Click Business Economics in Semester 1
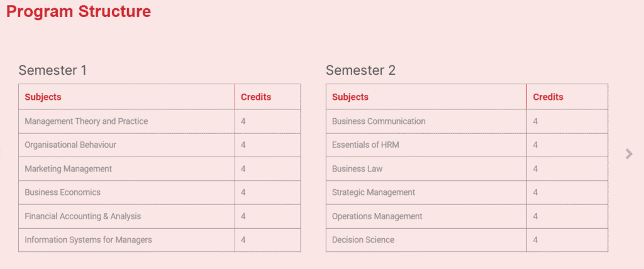 pos(62,192)
